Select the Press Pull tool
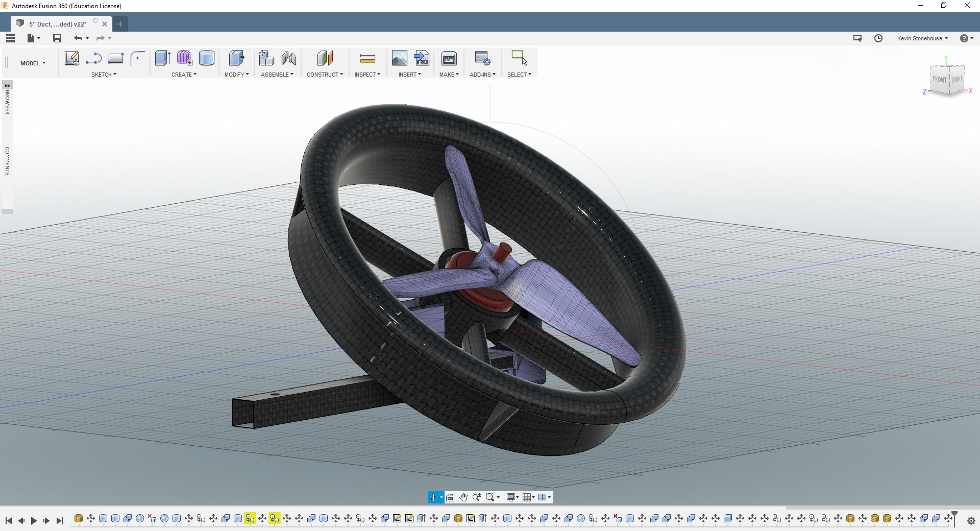The image size is (980, 531). click(236, 58)
